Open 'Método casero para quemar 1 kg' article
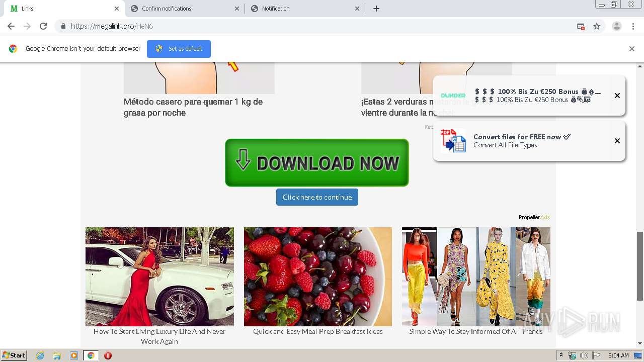 coord(193,107)
